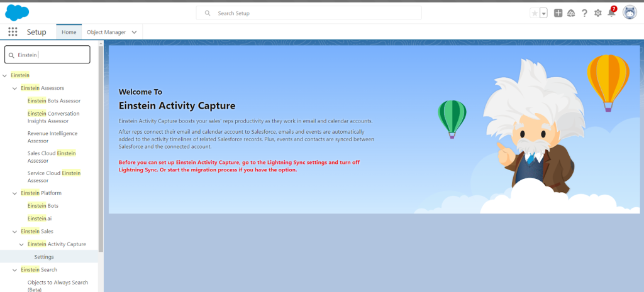Open the favorites list dropdown arrow

tap(544, 13)
